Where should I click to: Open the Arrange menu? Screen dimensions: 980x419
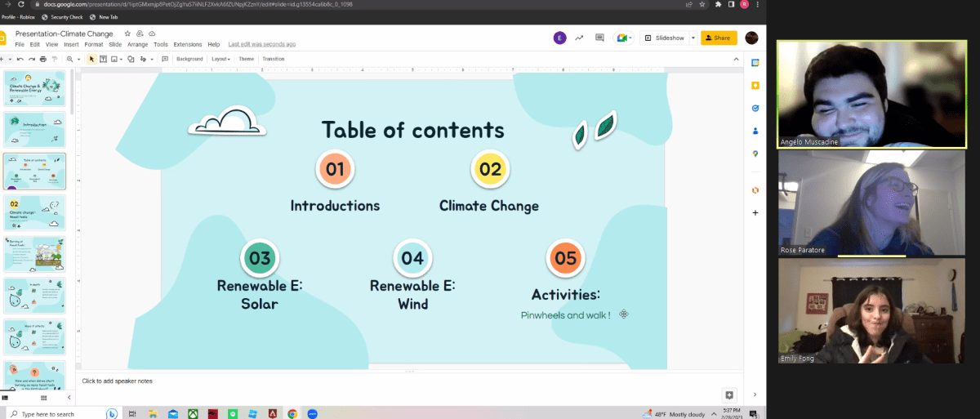pos(137,44)
